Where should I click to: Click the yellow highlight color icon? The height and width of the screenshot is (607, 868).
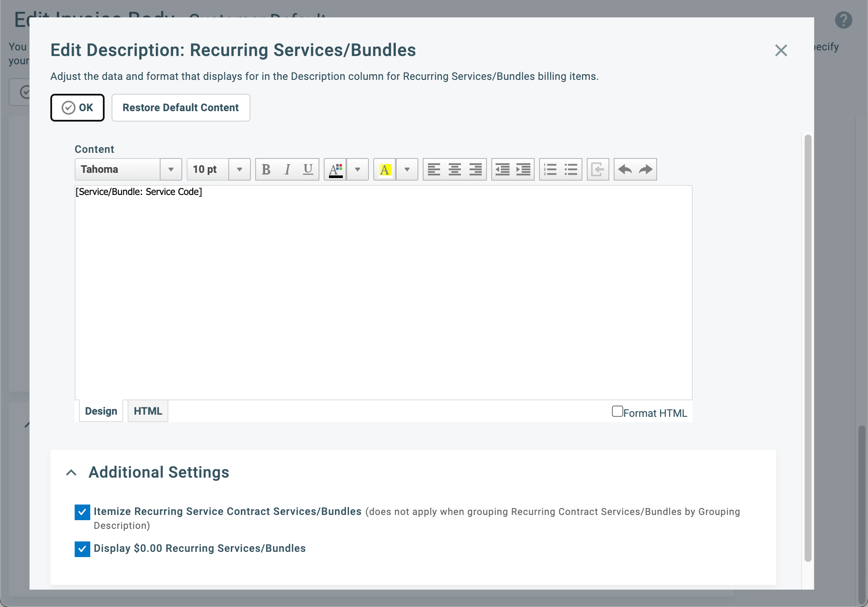click(x=385, y=169)
